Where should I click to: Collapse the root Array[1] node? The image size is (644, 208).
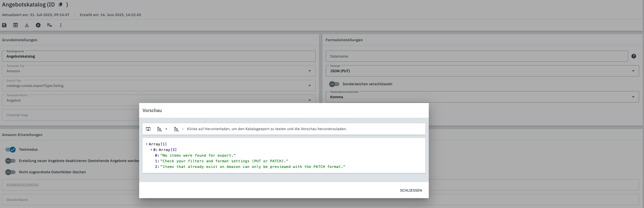tap(147, 144)
